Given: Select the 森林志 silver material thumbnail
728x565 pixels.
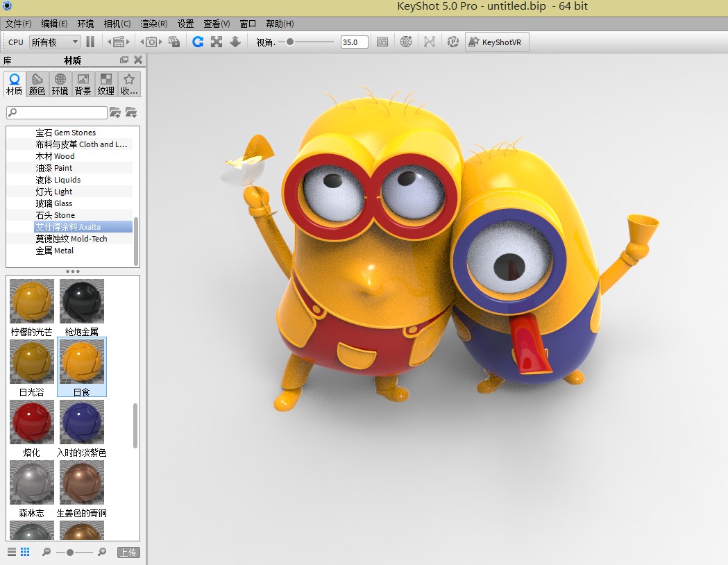Looking at the screenshot, I should click(x=31, y=482).
